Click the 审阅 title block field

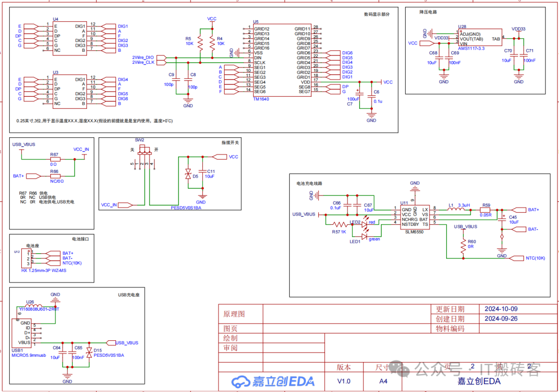click(x=230, y=348)
